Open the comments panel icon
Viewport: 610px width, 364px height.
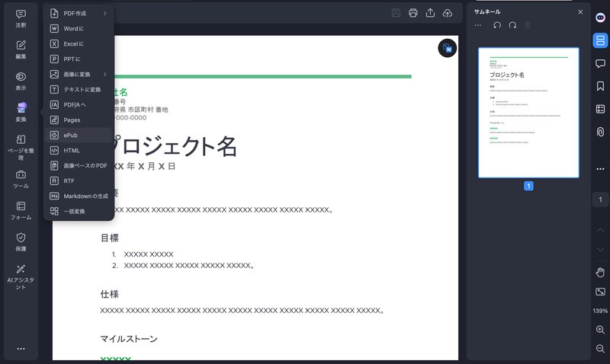[x=600, y=63]
